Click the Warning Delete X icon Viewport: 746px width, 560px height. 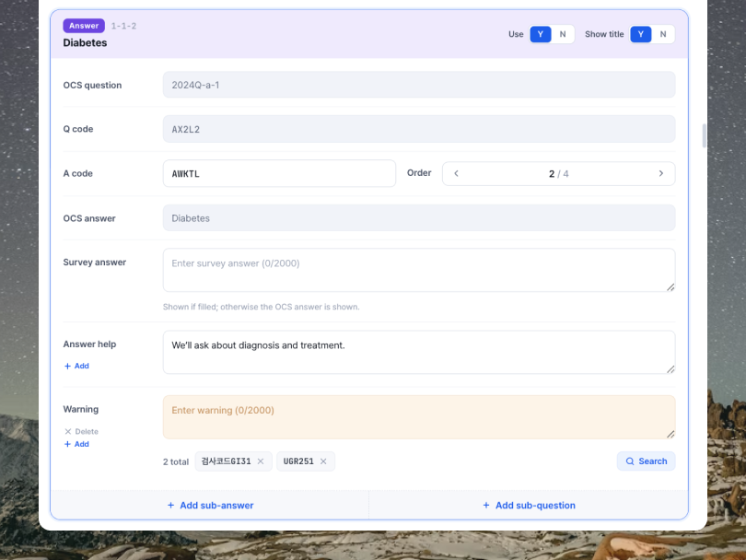tap(67, 432)
